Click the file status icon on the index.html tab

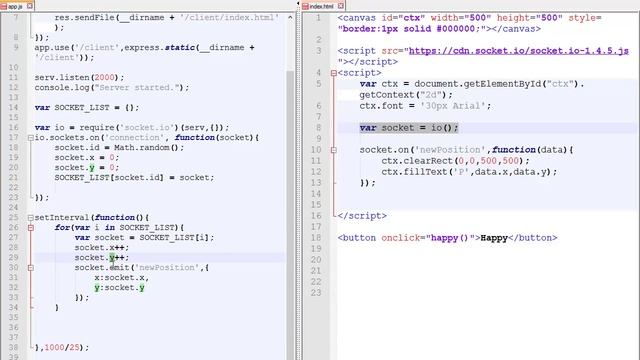point(305,6)
